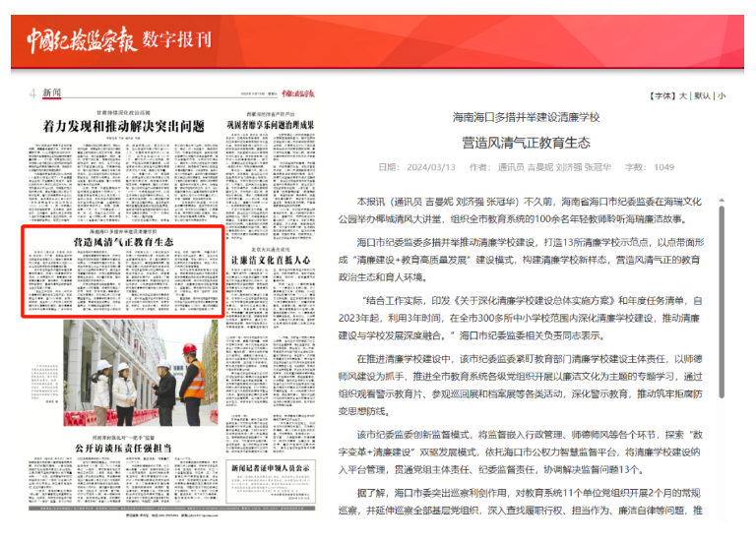Select the 小 (small) font size option
The height and width of the screenshot is (542, 756).
[x=722, y=95]
